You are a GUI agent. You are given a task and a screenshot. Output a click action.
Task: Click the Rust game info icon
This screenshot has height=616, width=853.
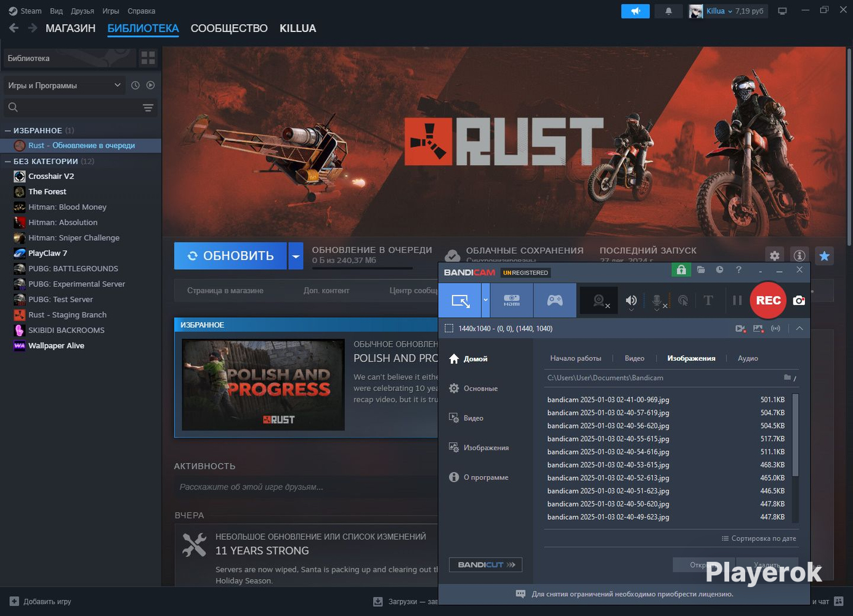pyautogui.click(x=799, y=256)
